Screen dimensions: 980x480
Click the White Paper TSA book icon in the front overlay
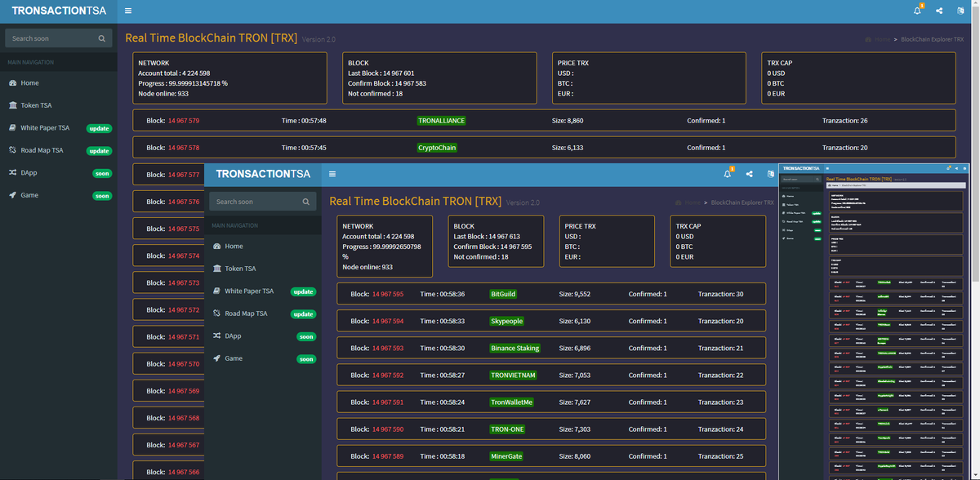point(217,291)
